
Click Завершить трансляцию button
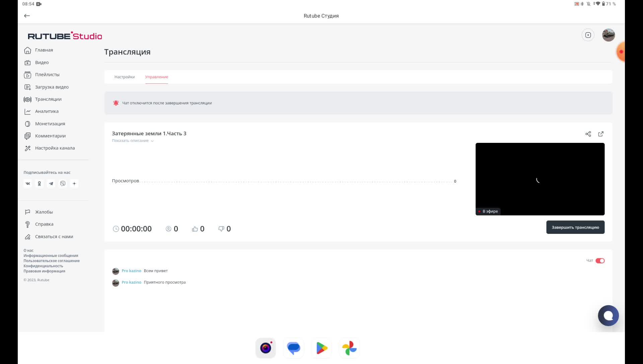pyautogui.click(x=575, y=227)
